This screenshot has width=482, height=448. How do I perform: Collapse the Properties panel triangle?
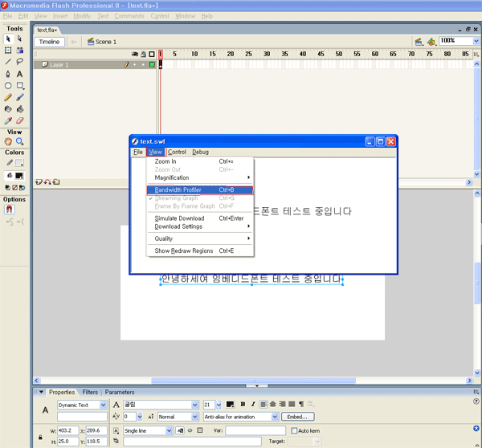pos(41,392)
